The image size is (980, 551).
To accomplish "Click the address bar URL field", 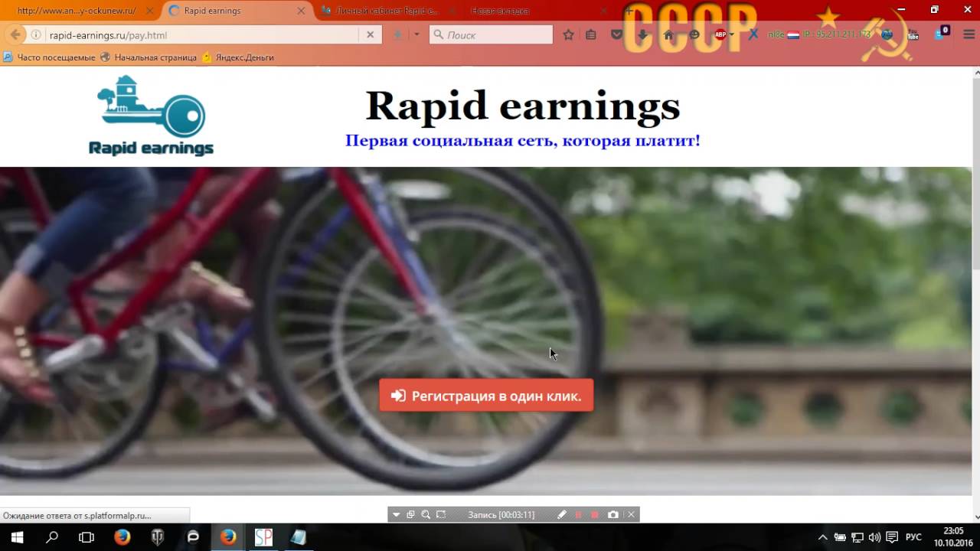I will click(202, 35).
